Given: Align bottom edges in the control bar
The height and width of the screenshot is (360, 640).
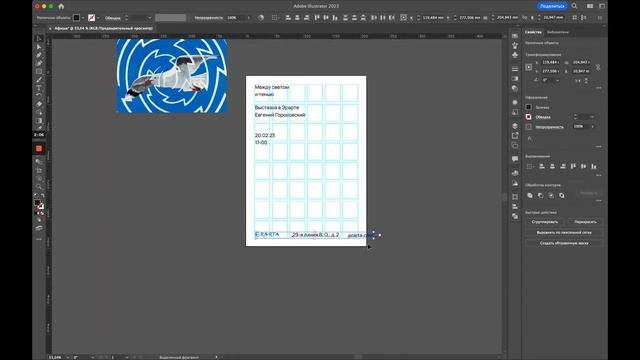Looking at the screenshot, I should [335, 18].
